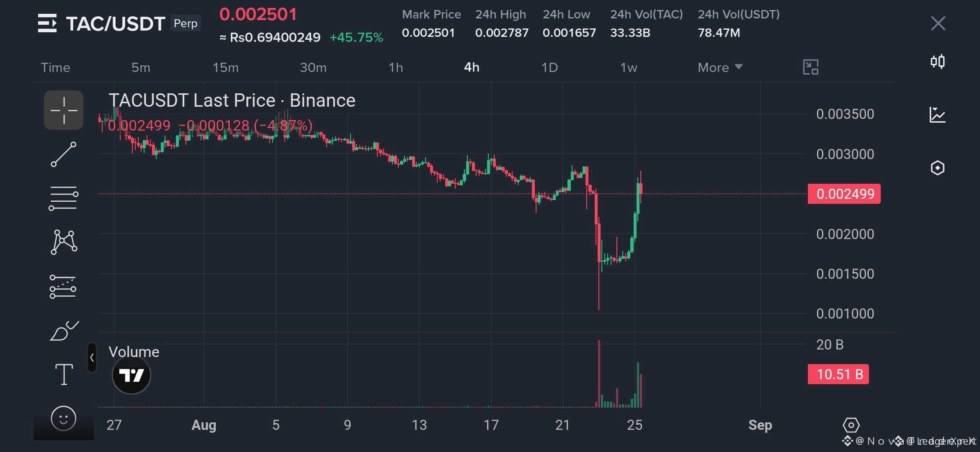Image resolution: width=980 pixels, height=452 pixels.
Task: Click the +45.75% change value
Action: (x=356, y=37)
